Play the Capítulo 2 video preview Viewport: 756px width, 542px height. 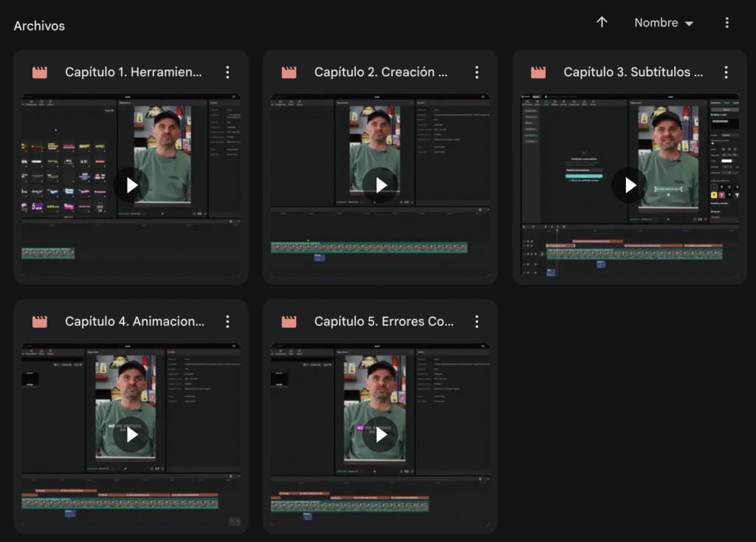(380, 185)
